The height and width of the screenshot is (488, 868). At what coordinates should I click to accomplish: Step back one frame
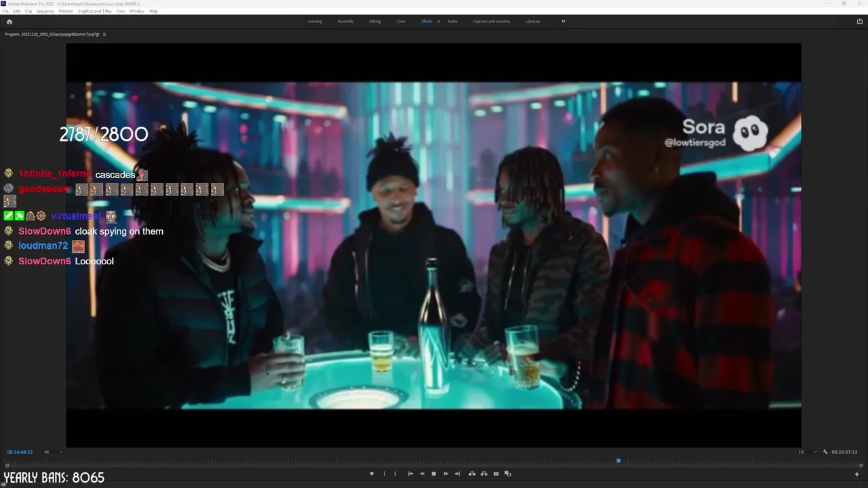pos(422,474)
